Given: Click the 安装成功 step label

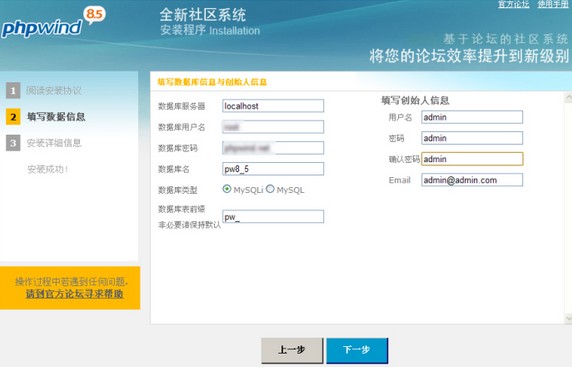Looking at the screenshot, I should tap(48, 169).
